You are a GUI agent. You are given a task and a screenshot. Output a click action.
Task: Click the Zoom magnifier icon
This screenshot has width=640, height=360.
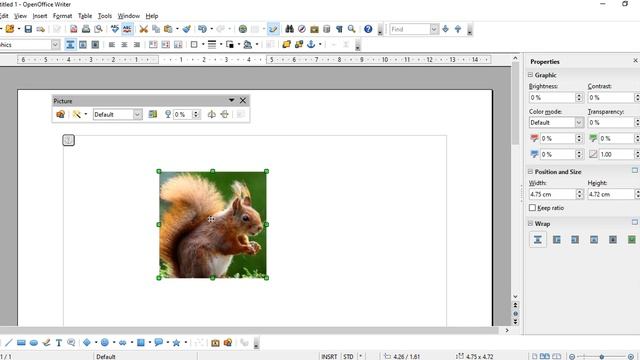click(351, 29)
